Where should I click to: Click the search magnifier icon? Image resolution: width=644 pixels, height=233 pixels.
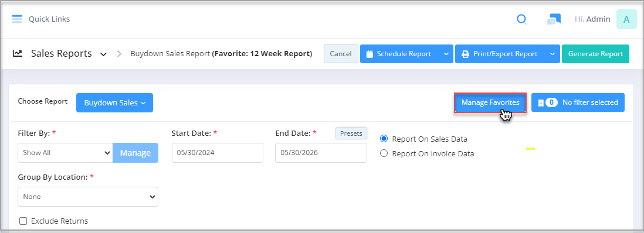pos(521,19)
